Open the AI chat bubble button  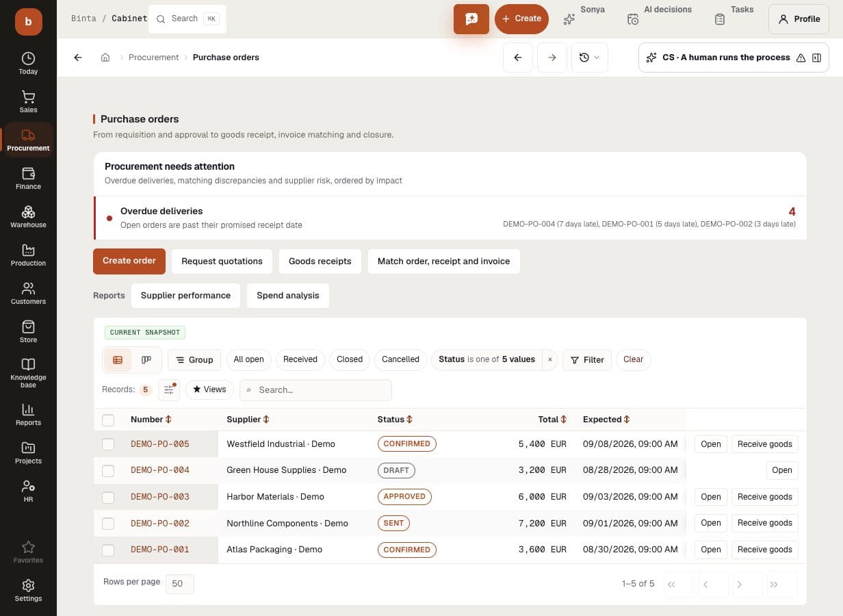click(471, 19)
